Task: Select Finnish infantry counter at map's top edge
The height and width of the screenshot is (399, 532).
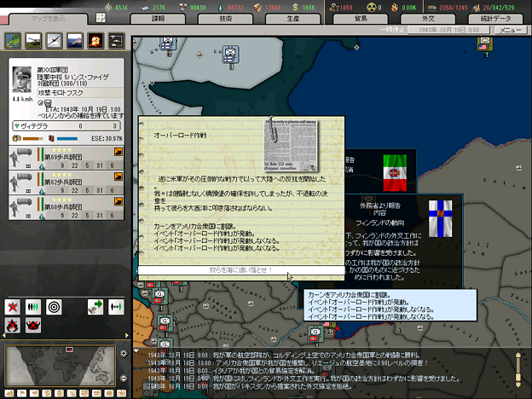Action: point(168,45)
